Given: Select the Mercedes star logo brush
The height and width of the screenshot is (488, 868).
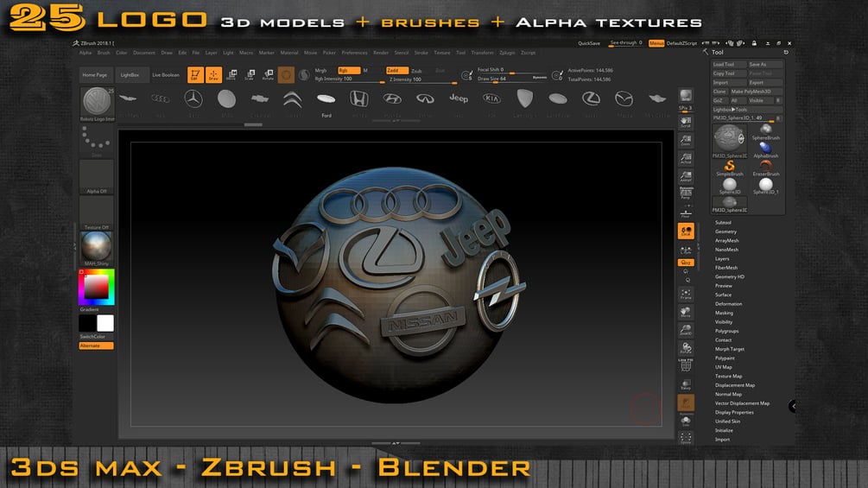Looking at the screenshot, I should 193,99.
